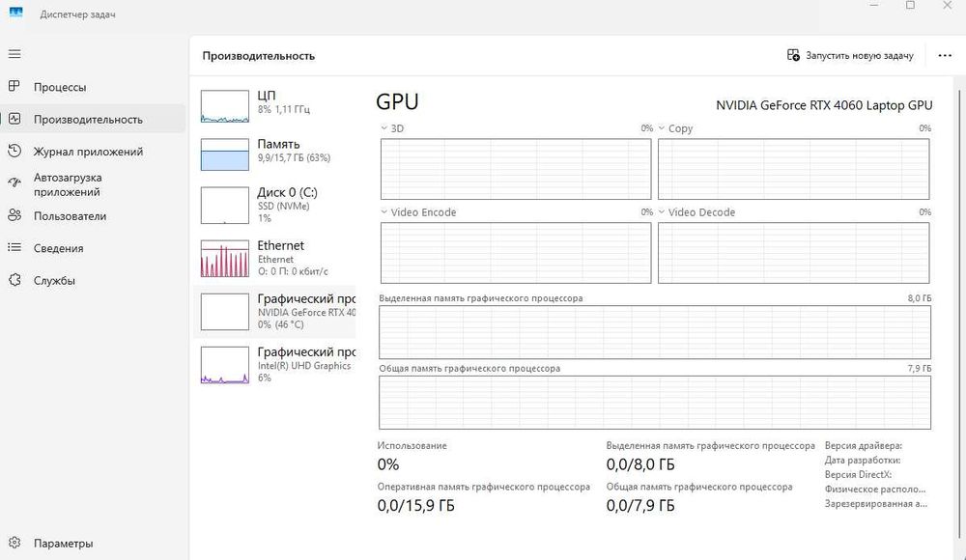This screenshot has width=966, height=560.
Task: Open the Службы services icon
Action: pos(14,281)
